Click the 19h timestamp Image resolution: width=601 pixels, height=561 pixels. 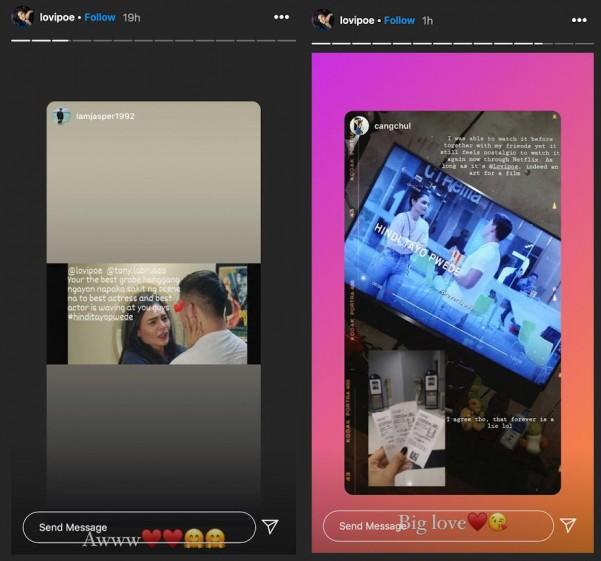coord(131,18)
